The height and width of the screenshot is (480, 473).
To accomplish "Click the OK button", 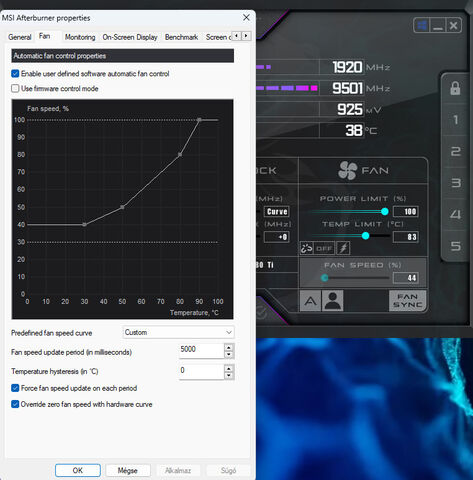I will 78,470.
